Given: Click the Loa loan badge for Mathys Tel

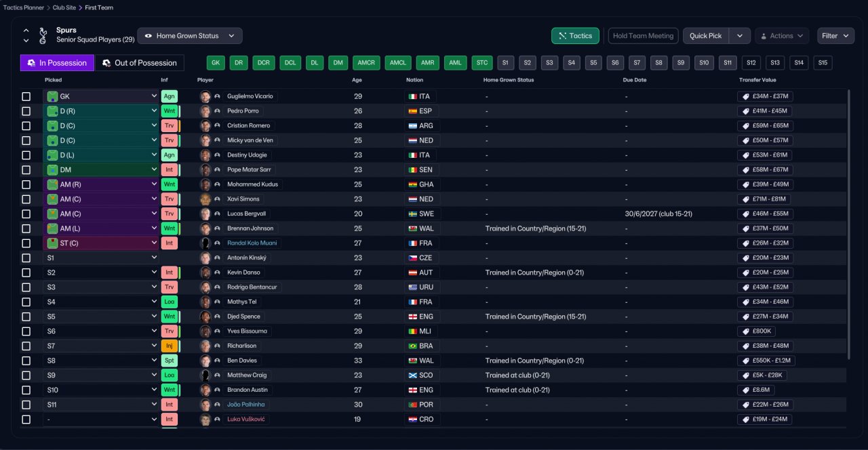Looking at the screenshot, I should coord(170,302).
